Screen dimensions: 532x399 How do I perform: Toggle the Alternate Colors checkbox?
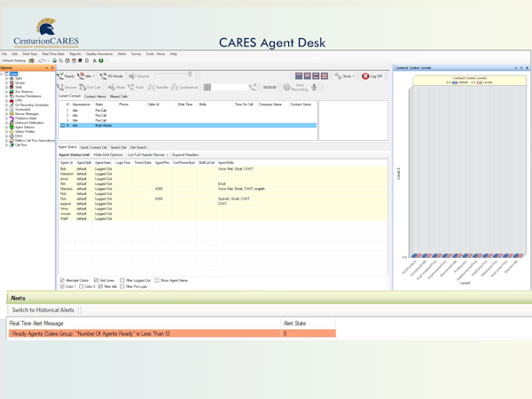[x=62, y=280]
